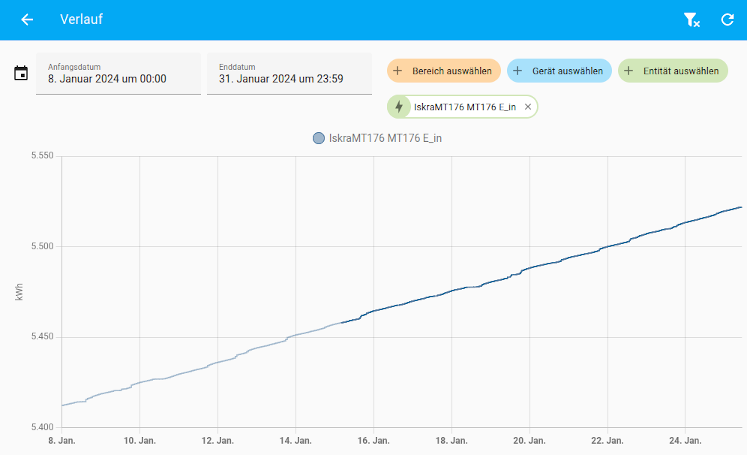Click the lightning bolt icon in entity chip
The height and width of the screenshot is (455, 747).
click(x=400, y=107)
